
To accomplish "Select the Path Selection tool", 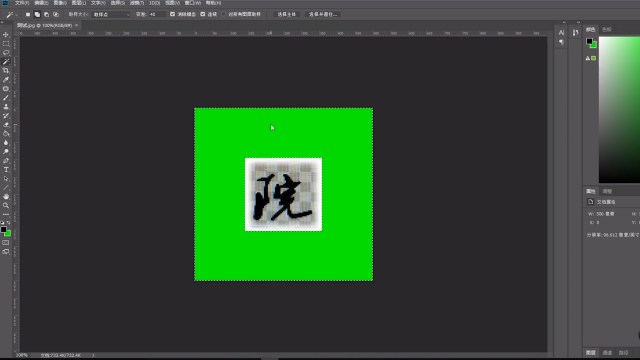I will [6, 178].
